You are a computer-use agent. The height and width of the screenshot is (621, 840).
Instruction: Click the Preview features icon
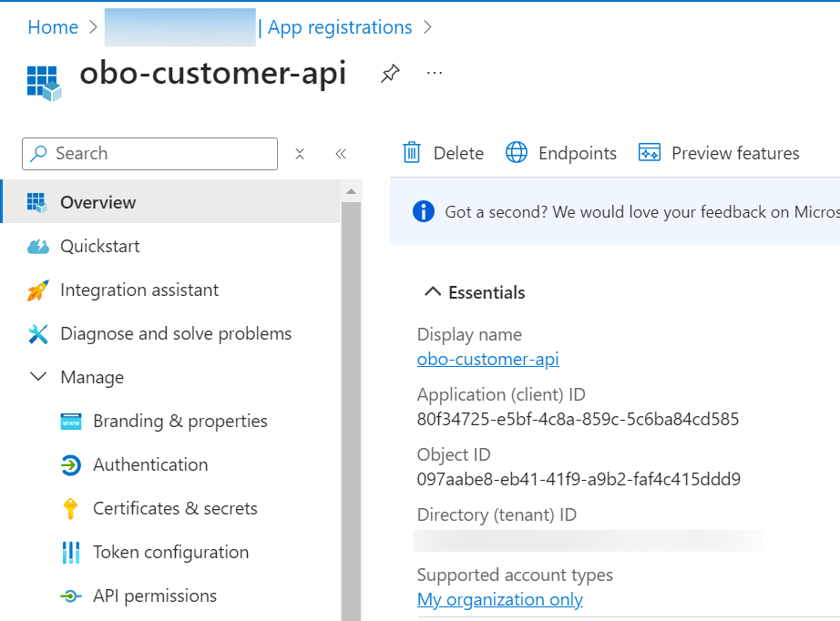(650, 153)
